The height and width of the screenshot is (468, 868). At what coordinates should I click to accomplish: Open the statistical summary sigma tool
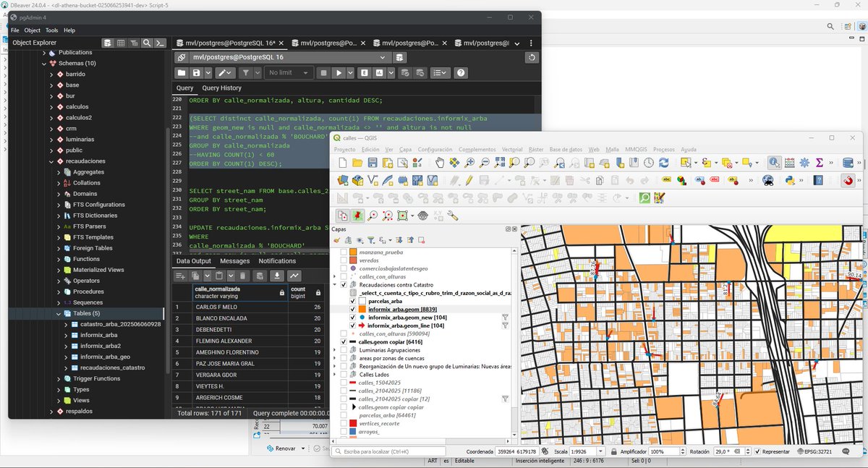[820, 163]
